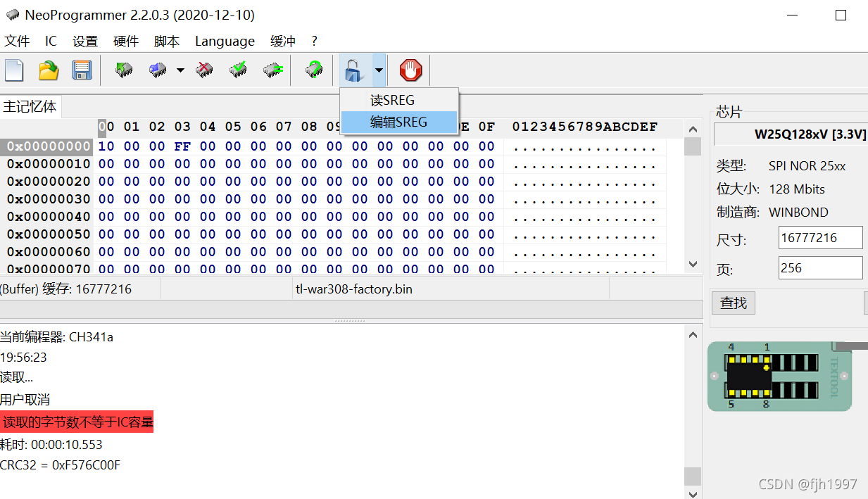
Task: Open the IC menu
Action: [51, 42]
